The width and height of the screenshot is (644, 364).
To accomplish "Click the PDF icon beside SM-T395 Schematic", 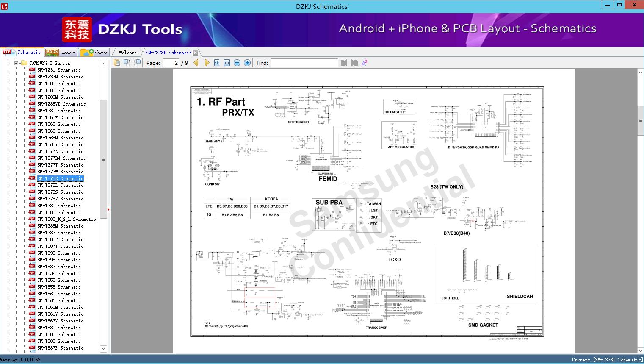I will click(x=32, y=259).
